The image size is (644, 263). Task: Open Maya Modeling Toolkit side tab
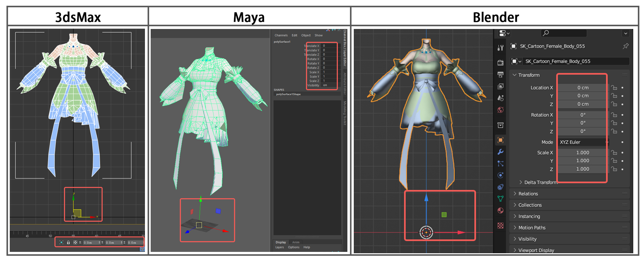point(345,113)
